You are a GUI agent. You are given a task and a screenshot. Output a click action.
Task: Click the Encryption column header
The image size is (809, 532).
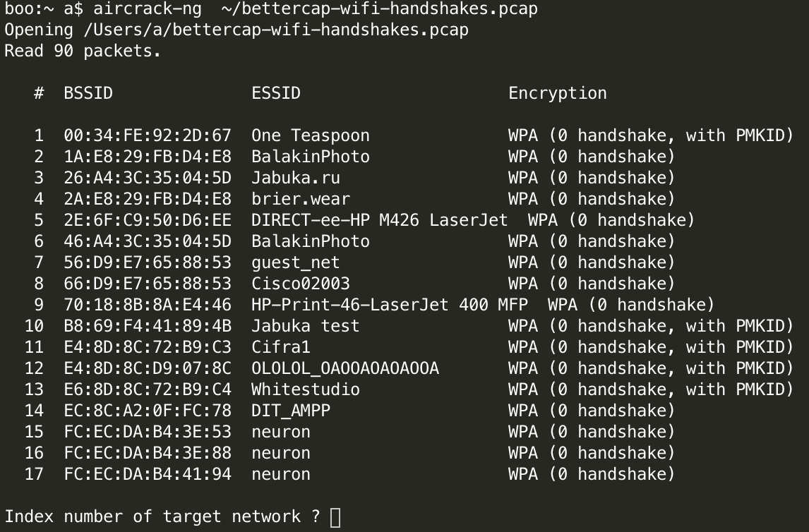click(557, 93)
